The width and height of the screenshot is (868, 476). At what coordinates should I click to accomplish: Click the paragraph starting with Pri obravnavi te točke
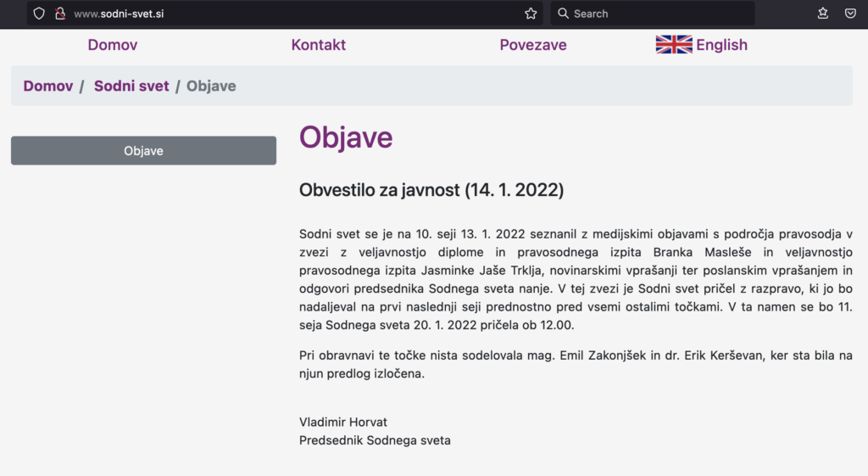[x=576, y=365]
